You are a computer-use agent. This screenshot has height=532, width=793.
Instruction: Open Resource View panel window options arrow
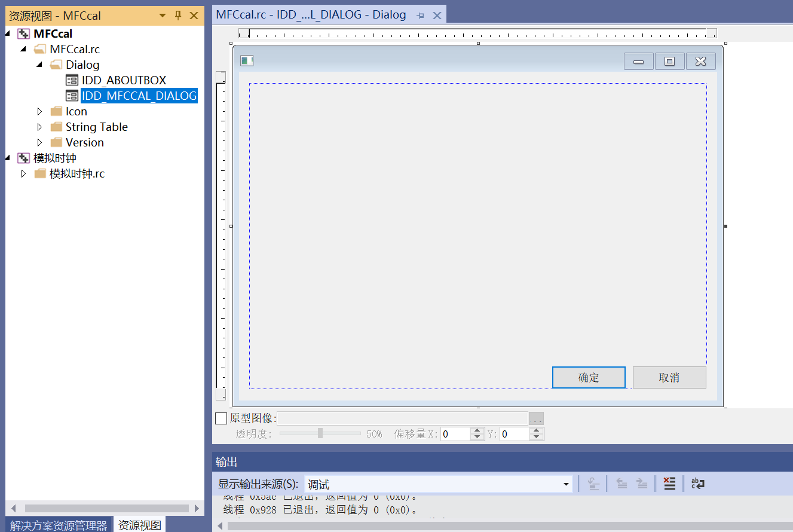click(163, 16)
